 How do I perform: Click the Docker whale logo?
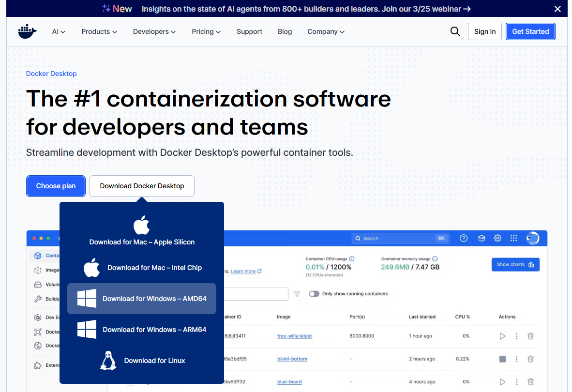click(28, 32)
